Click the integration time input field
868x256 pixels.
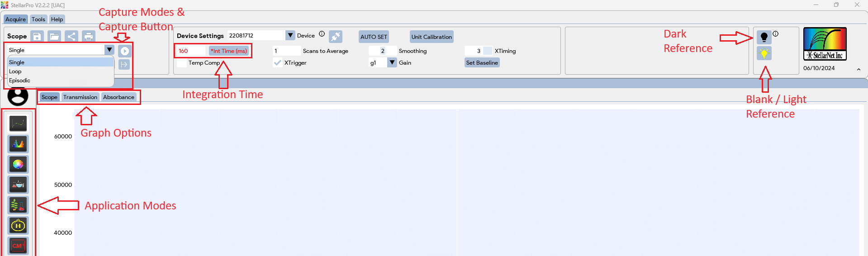point(191,51)
